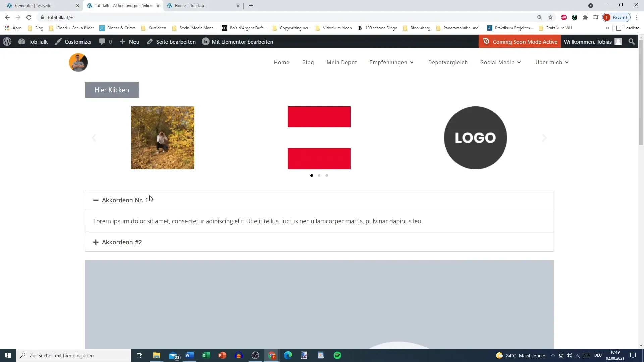The image size is (644, 362).
Task: Open the Apps bookmarks shortcut
Action: click(13, 28)
